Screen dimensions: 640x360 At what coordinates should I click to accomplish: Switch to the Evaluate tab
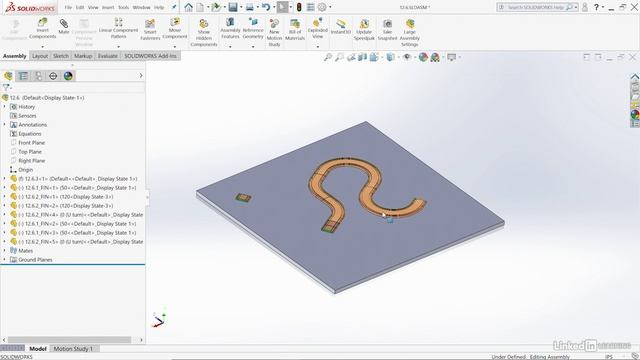tap(108, 56)
